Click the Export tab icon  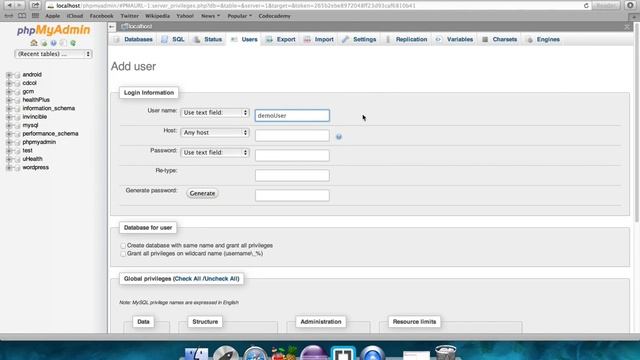pyautogui.click(x=269, y=40)
